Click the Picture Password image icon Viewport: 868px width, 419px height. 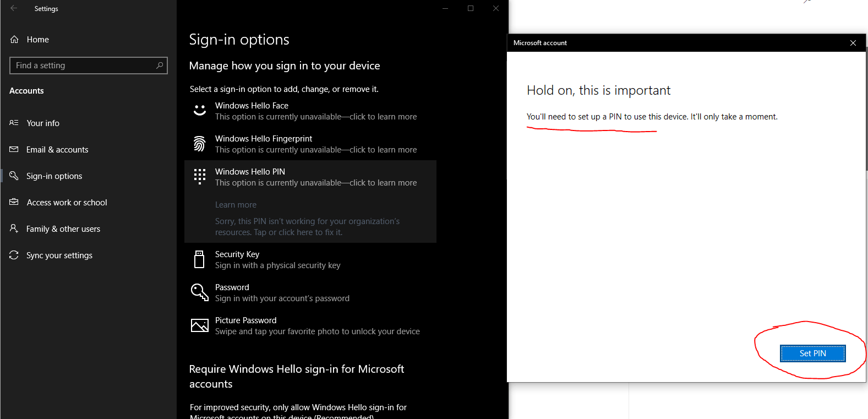click(x=200, y=325)
